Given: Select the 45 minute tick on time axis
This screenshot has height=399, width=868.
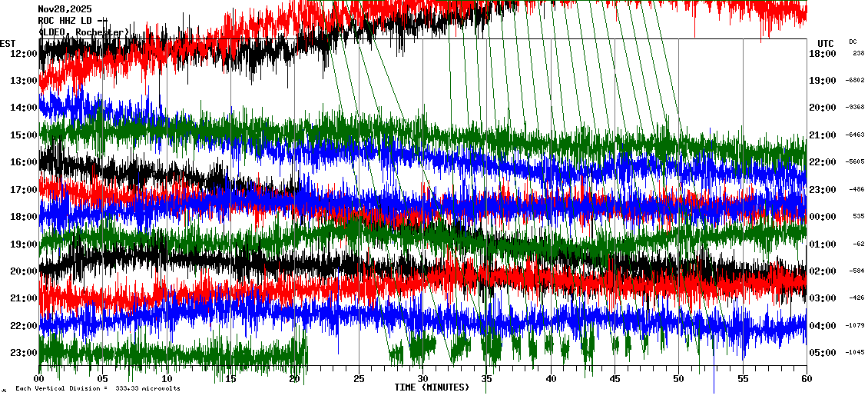Looking at the screenshot, I should [x=615, y=378].
